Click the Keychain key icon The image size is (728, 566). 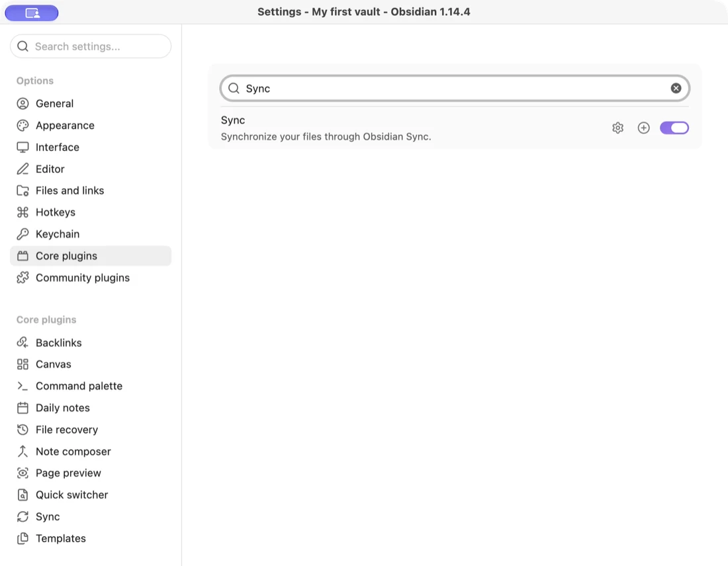click(23, 234)
